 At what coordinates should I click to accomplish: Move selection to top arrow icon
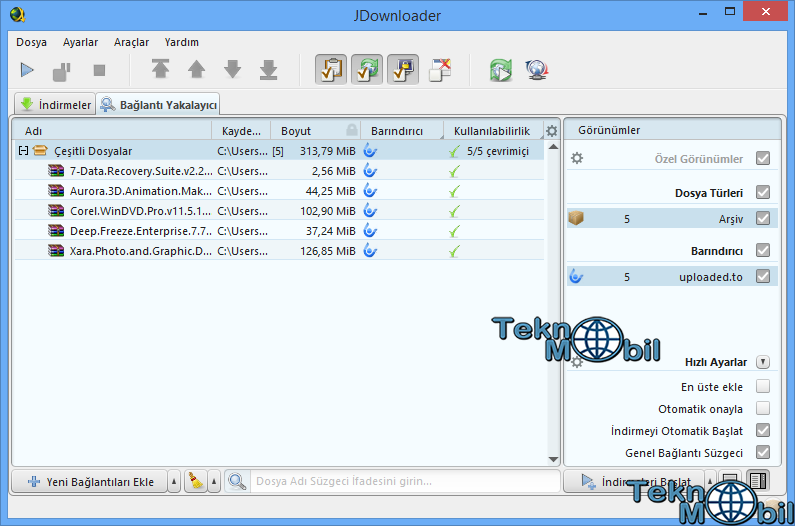click(x=160, y=70)
